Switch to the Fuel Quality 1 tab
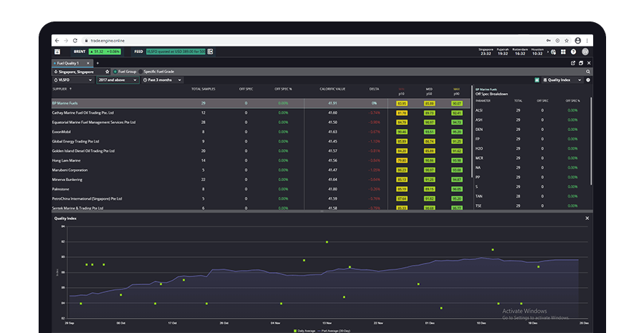The height and width of the screenshot is (333, 644). [69, 63]
